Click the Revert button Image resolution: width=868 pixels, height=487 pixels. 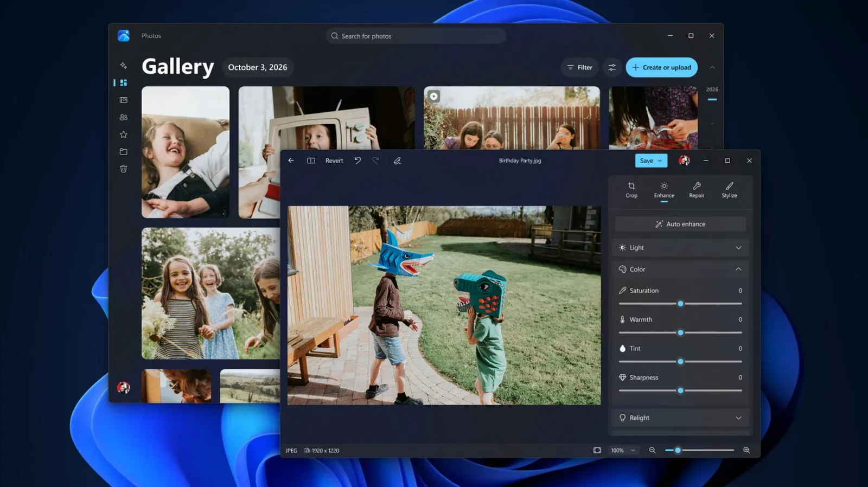click(334, 161)
